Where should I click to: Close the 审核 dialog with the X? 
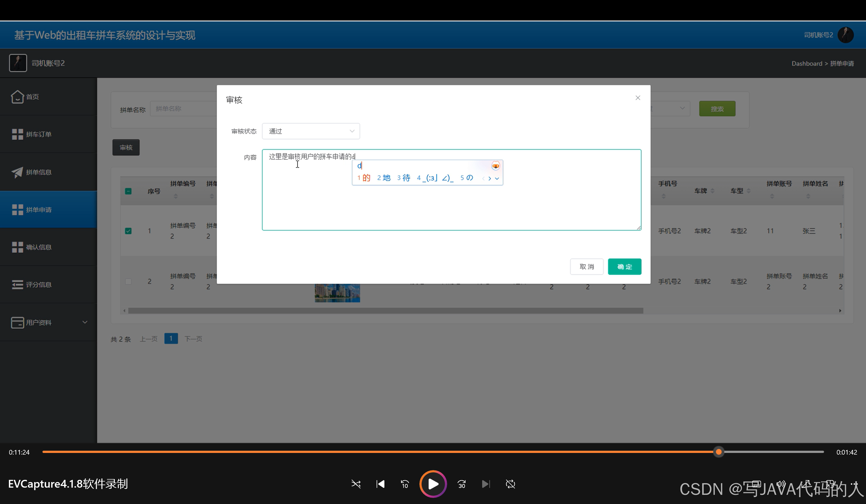click(x=638, y=98)
